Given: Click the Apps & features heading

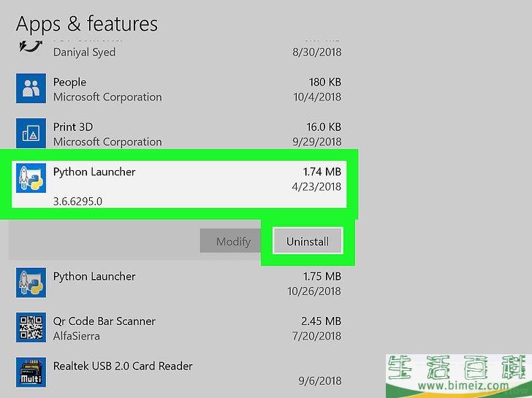Looking at the screenshot, I should tap(87, 24).
